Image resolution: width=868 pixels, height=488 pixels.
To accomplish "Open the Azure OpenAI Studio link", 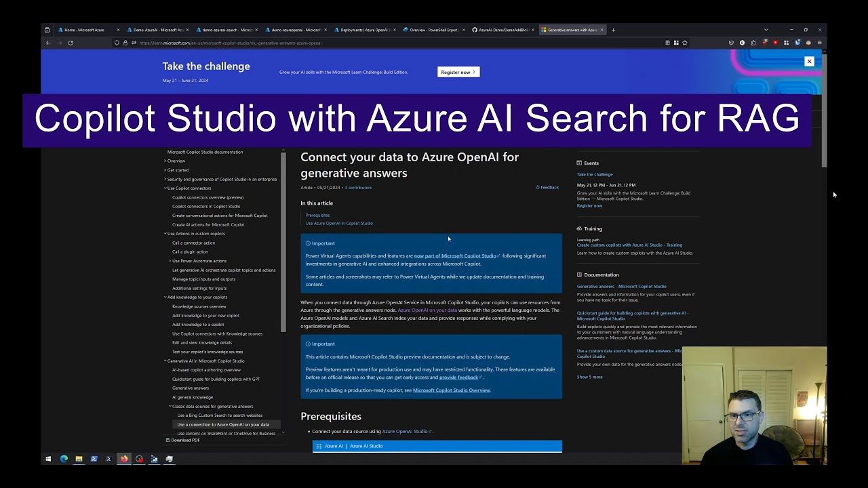I will (406, 432).
